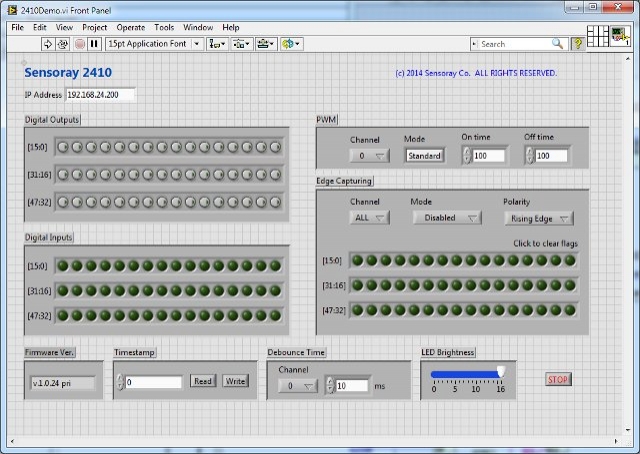640x454 pixels.
Task: Click the Timestamp stepper arrows
Action: [120, 382]
